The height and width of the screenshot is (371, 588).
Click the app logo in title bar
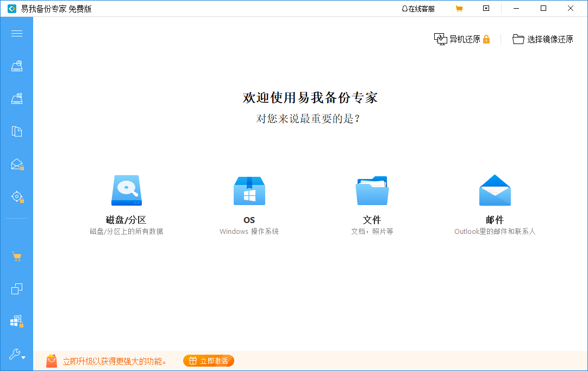[x=12, y=9]
